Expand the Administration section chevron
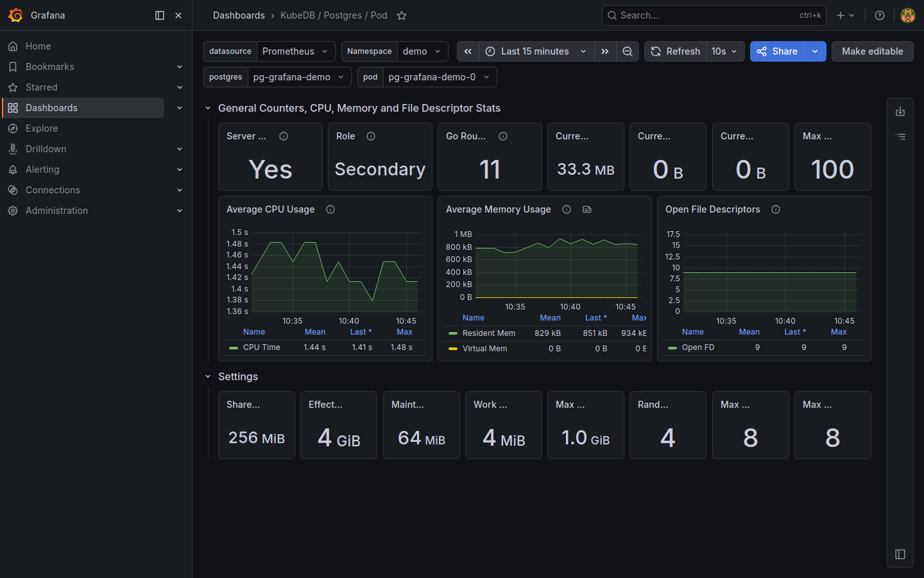 [x=180, y=211]
